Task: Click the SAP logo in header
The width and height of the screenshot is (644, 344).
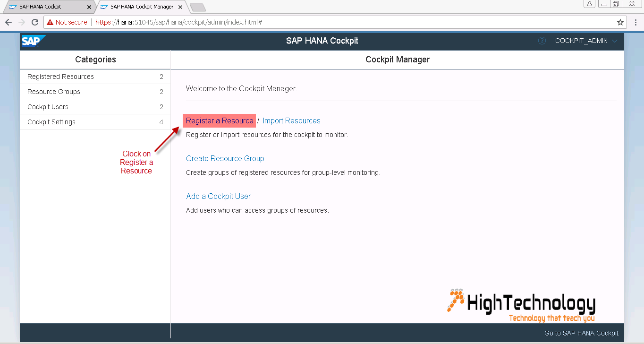Action: 33,41
